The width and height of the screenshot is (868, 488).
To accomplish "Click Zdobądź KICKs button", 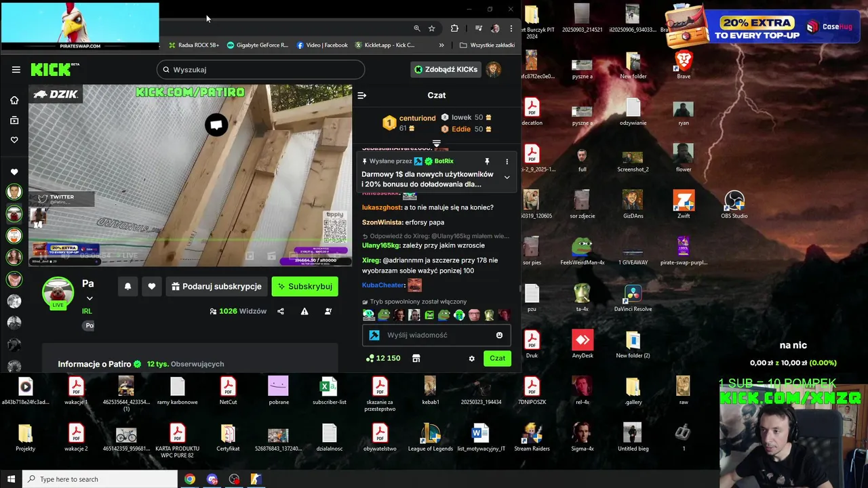I will tap(446, 69).
